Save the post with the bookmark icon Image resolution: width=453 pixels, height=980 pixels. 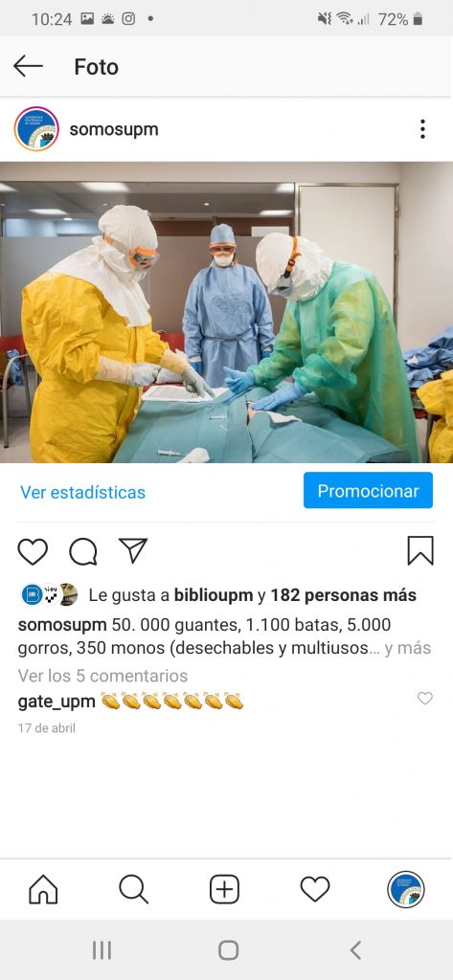(x=420, y=550)
